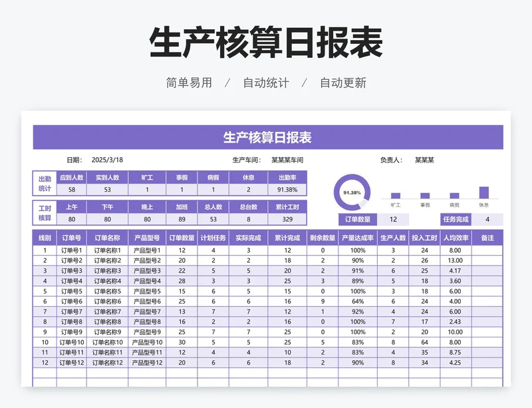Select cell 产品型号12
This screenshot has height=408, width=532.
[x=147, y=363]
